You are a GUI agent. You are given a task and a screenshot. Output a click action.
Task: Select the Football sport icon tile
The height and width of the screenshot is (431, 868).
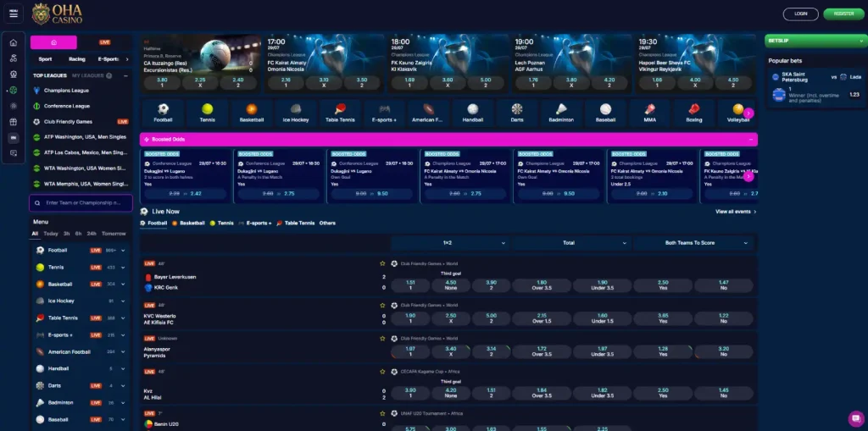tap(163, 113)
